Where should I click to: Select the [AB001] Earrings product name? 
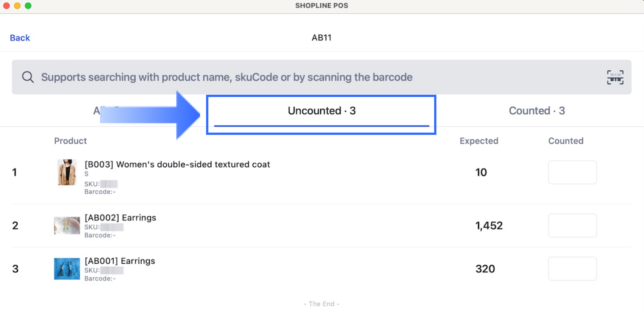(x=120, y=261)
